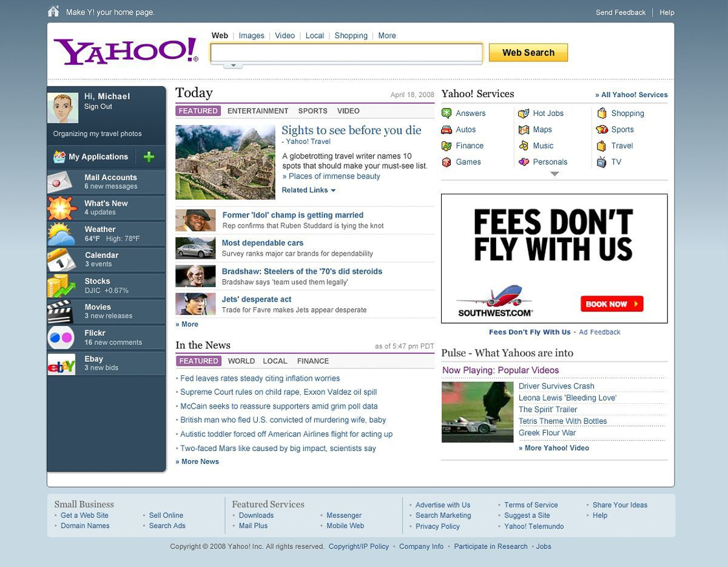
Task: Switch In the News to World tab
Action: pyautogui.click(x=241, y=361)
